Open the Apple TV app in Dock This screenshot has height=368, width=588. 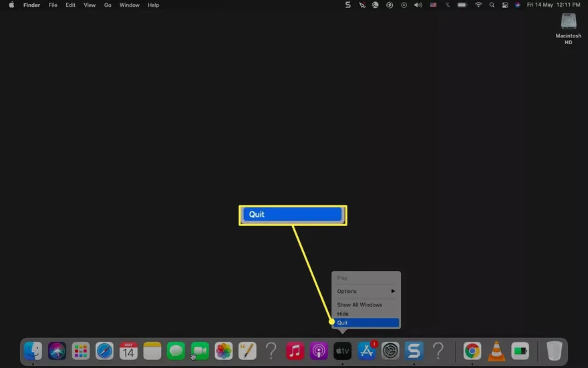click(x=342, y=351)
